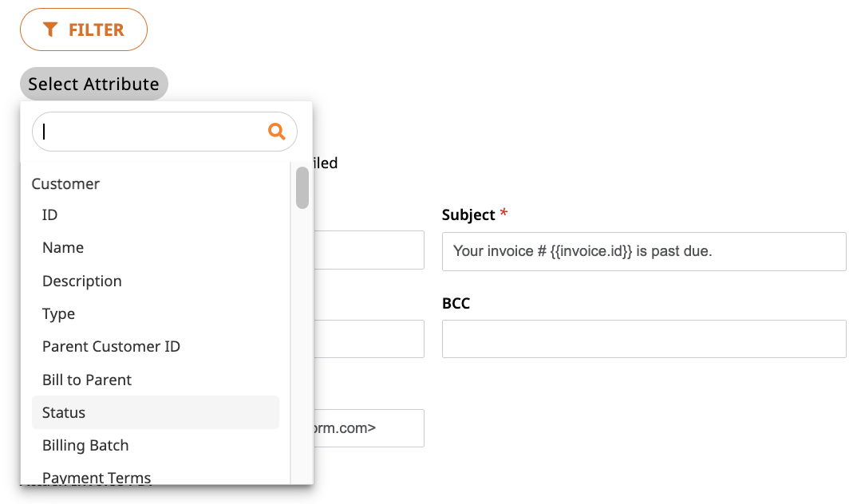Click the orange search magnifier icon
This screenshot has height=504, width=857.
[x=277, y=131]
